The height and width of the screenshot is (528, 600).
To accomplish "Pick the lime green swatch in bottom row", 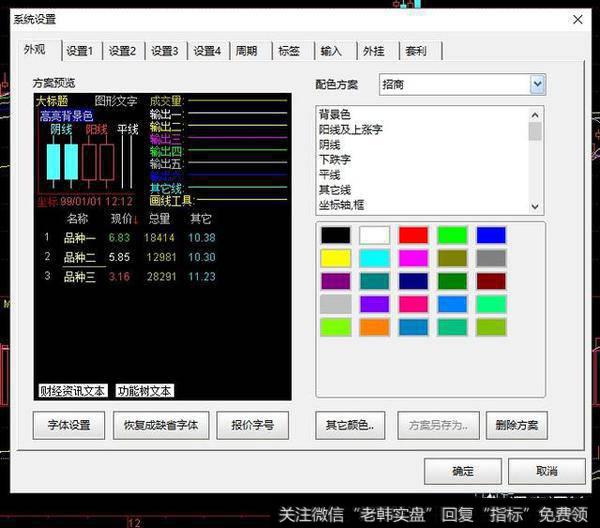I will pos(336,328).
